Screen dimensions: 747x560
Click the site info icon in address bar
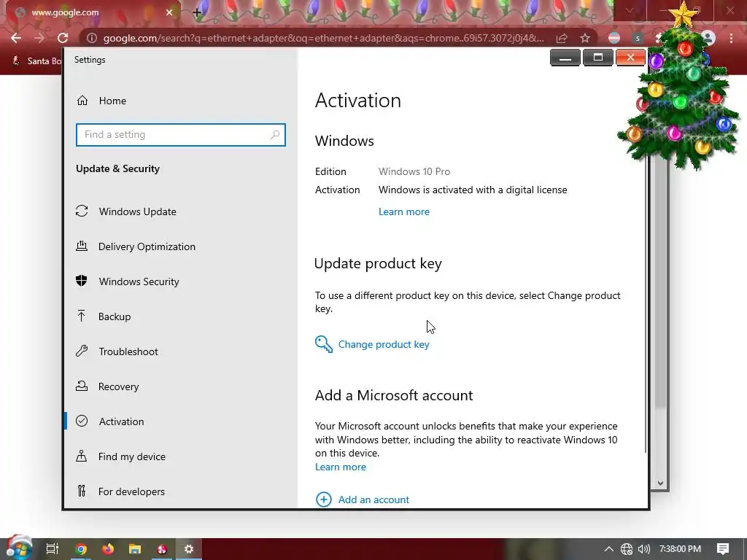[92, 38]
